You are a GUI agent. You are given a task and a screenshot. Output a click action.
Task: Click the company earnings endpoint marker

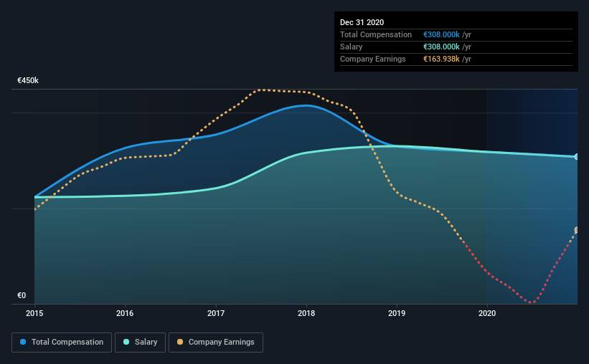click(x=577, y=230)
